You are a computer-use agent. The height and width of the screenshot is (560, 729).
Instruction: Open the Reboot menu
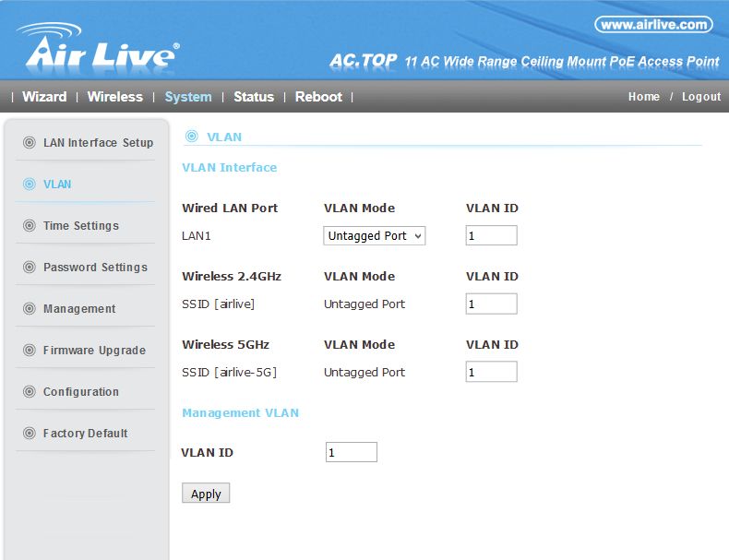(x=318, y=97)
